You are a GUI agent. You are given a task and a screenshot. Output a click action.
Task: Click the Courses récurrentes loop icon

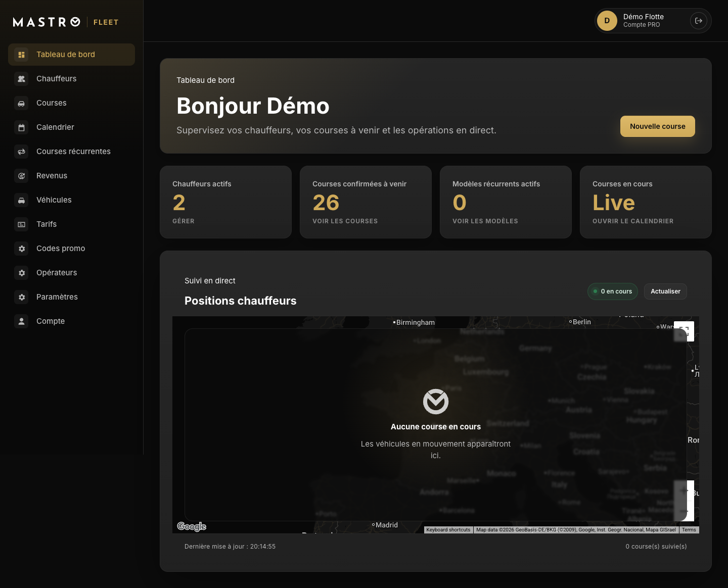click(21, 152)
